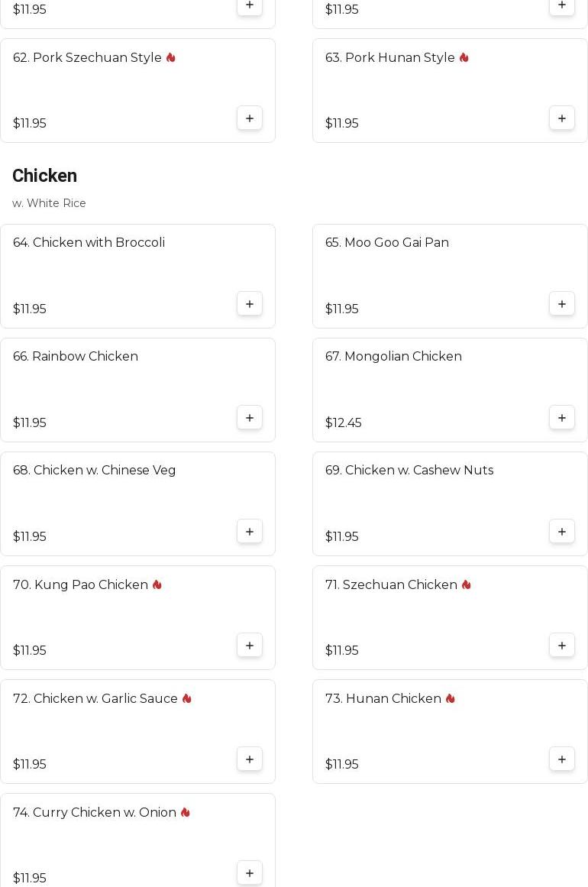Click the spicy flame icon beside Szechuan Chicken
The height and width of the screenshot is (887, 588).
pyautogui.click(x=466, y=584)
